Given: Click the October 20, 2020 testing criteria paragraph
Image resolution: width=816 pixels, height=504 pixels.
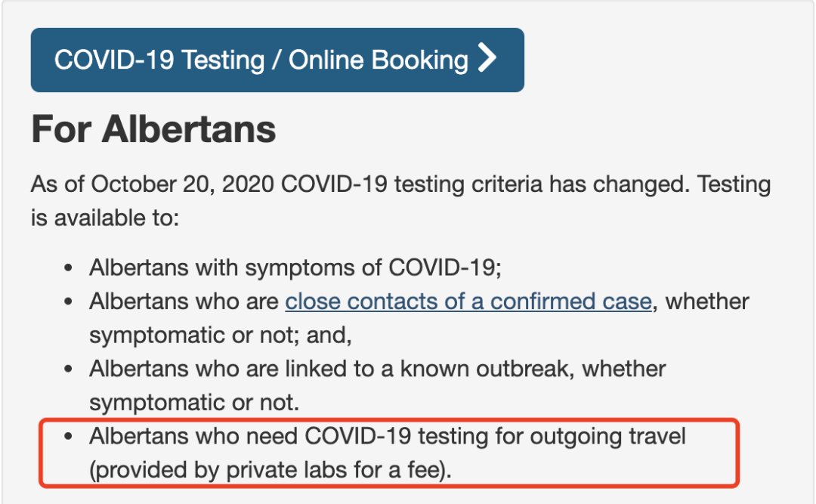Looking at the screenshot, I should [400, 201].
